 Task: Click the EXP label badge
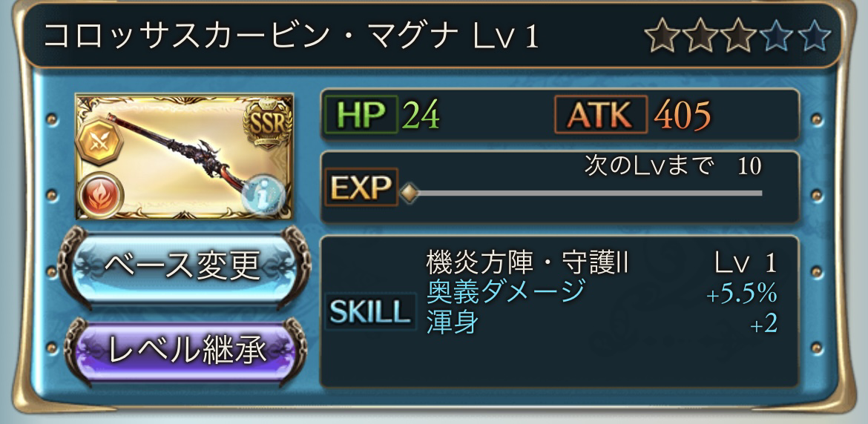tap(361, 188)
